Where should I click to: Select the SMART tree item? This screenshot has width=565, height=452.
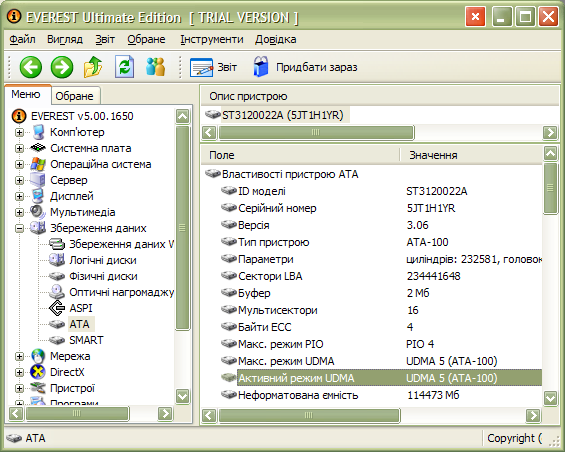(86, 340)
